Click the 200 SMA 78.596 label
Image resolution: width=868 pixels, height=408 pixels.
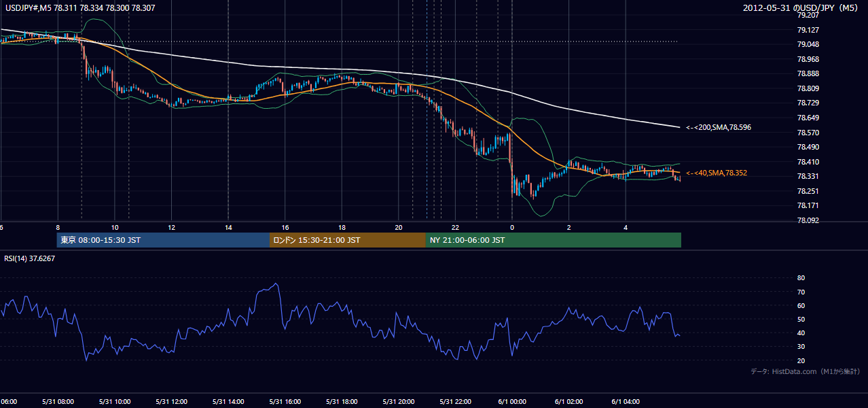point(719,127)
